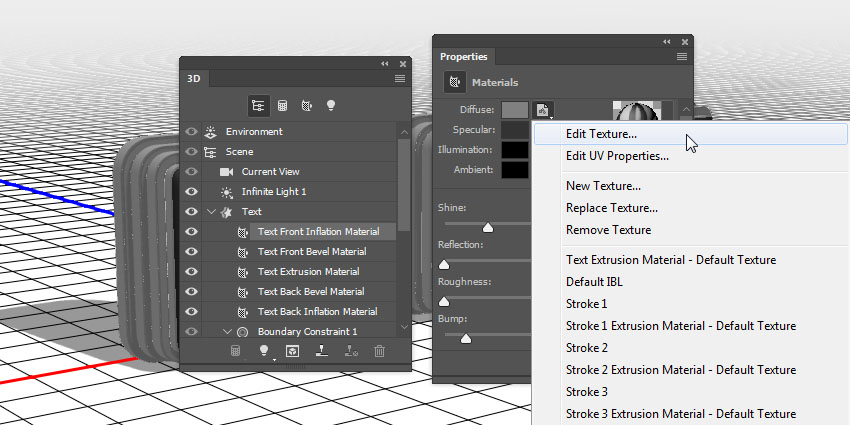
Task: Choose Replace Texture... from the menu
Action: (691, 208)
